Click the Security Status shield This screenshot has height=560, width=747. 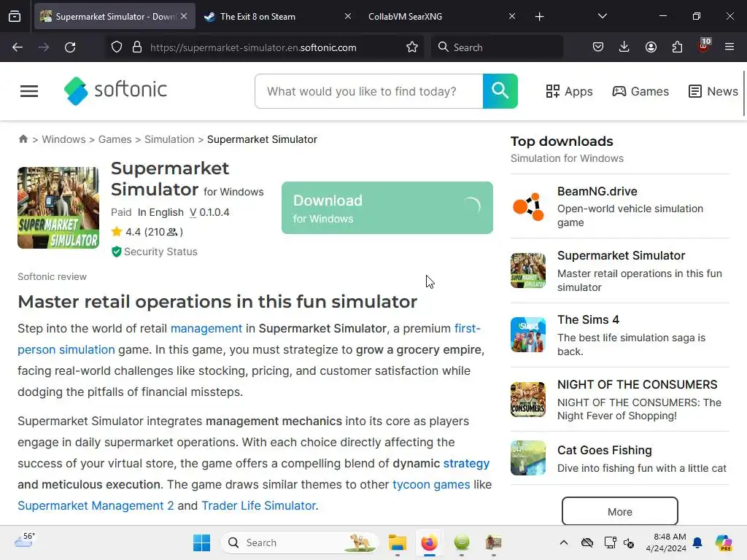point(116,252)
